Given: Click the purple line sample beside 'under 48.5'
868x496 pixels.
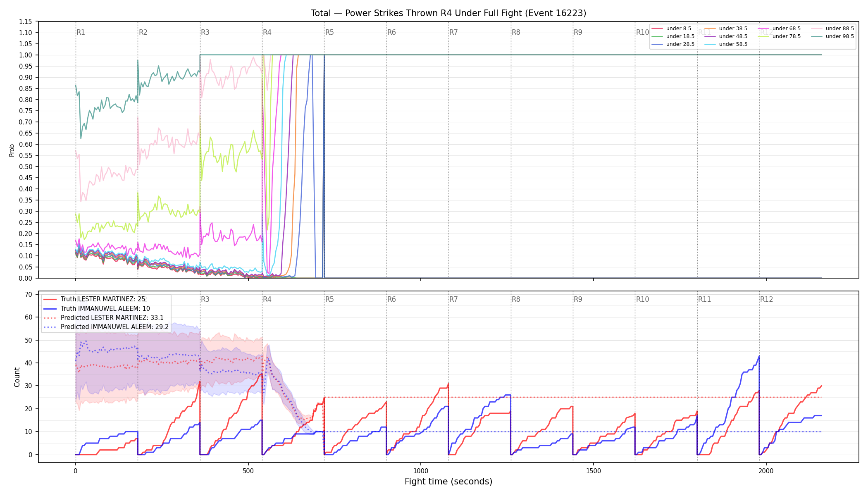Looking at the screenshot, I should [710, 36].
